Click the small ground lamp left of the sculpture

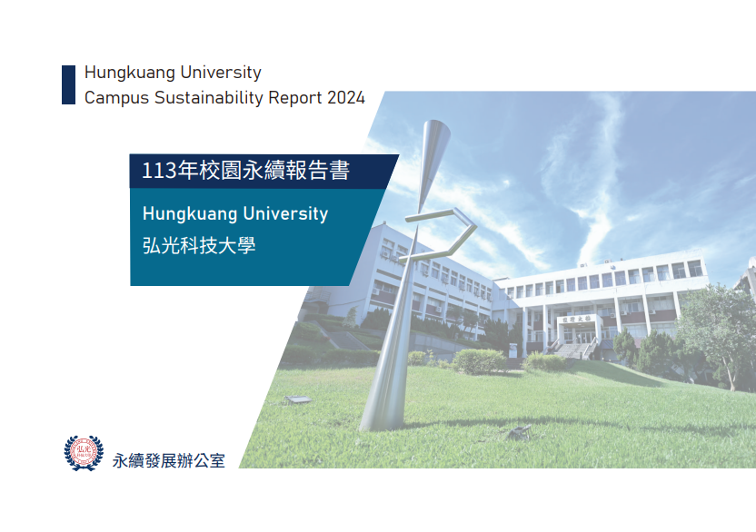(297, 399)
